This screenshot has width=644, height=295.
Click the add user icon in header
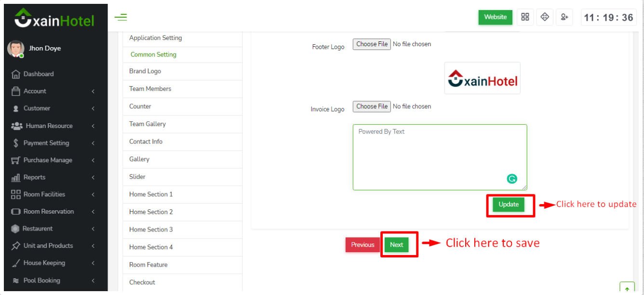564,17
